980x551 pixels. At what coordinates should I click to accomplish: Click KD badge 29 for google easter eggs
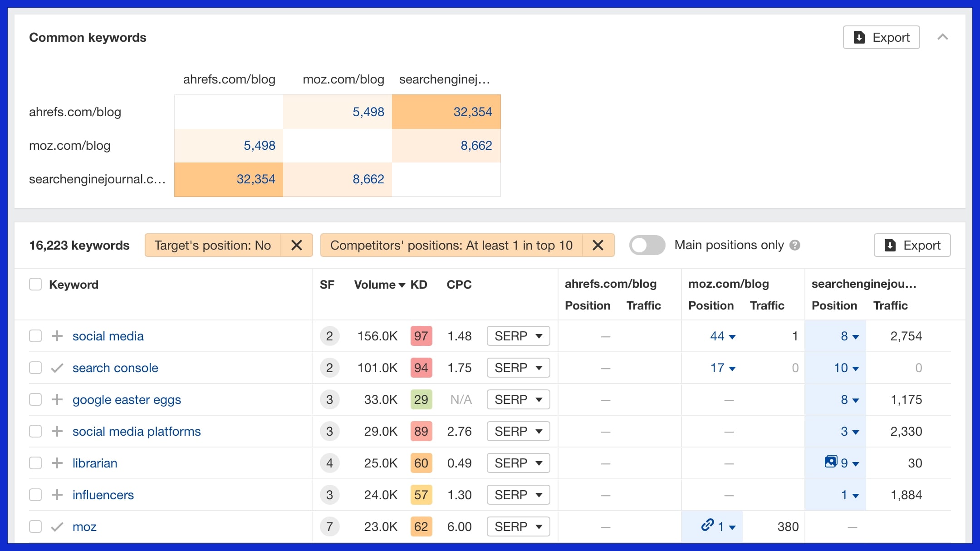[x=421, y=399]
